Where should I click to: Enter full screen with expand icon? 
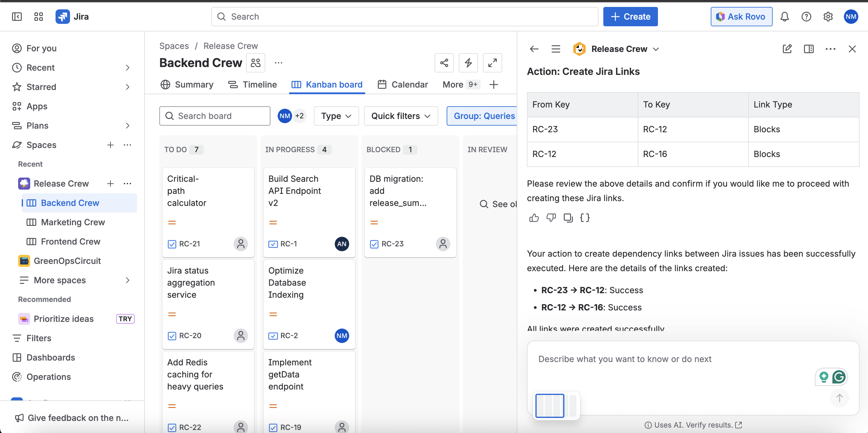[x=492, y=63]
